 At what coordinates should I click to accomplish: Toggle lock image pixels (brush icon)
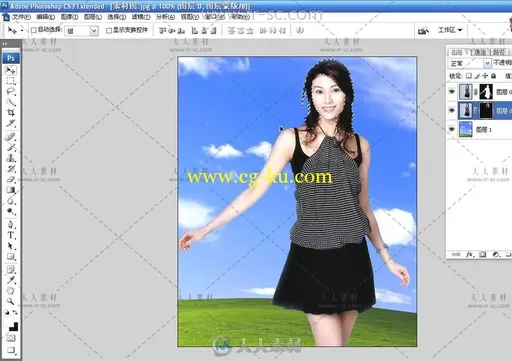coord(477,76)
